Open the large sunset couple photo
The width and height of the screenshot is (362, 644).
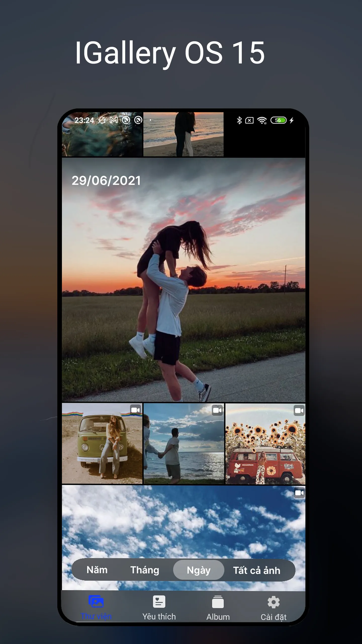184,280
